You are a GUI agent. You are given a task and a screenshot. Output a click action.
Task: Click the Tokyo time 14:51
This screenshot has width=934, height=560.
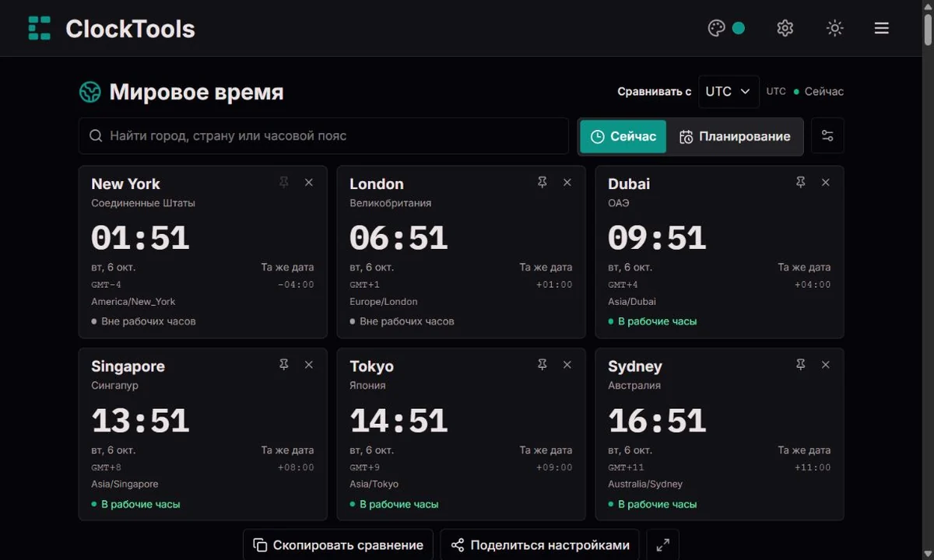coord(399,421)
